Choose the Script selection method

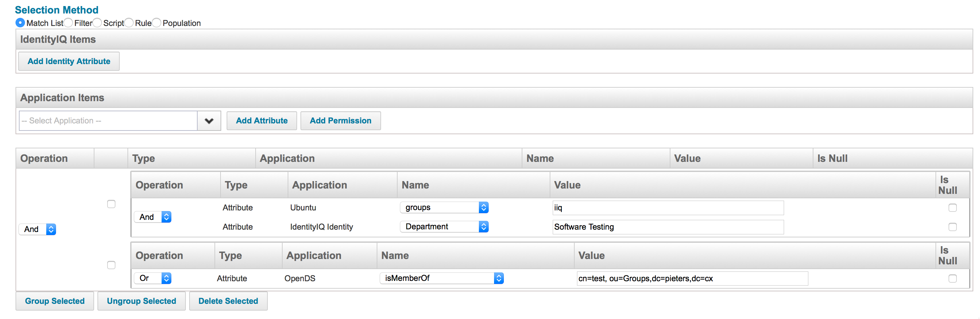[x=97, y=23]
